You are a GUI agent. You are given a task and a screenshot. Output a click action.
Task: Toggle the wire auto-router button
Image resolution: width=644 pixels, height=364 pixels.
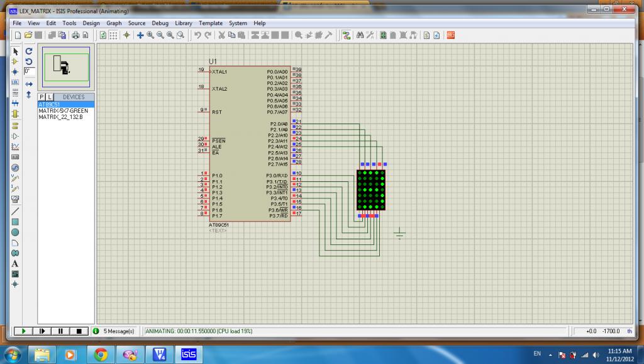(346, 35)
